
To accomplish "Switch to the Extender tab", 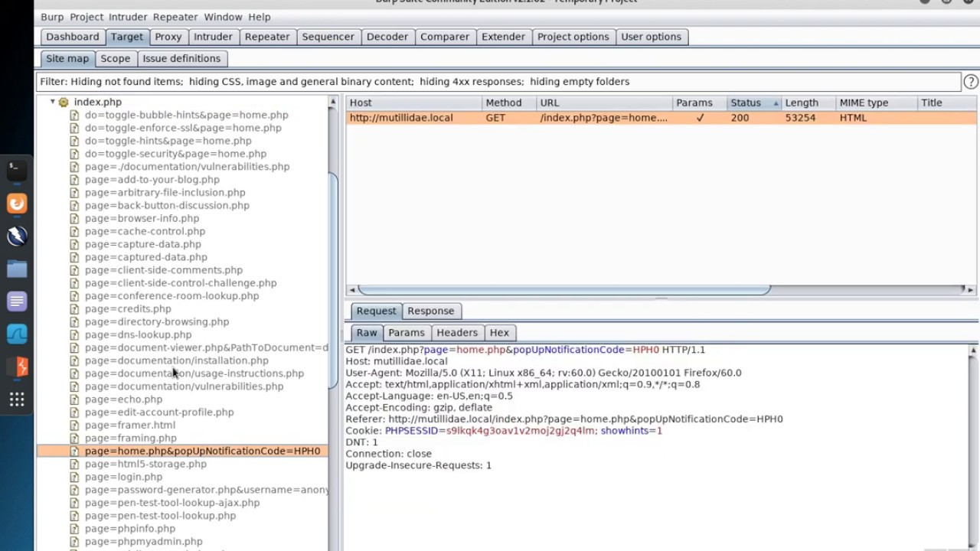I will coord(503,37).
